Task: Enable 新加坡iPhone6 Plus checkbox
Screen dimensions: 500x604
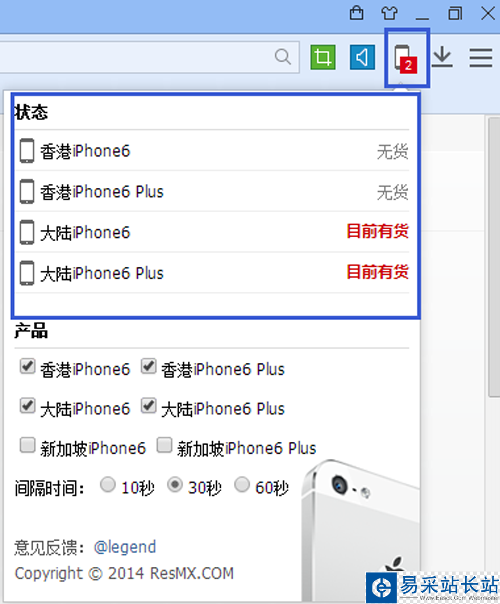Action: point(164,445)
